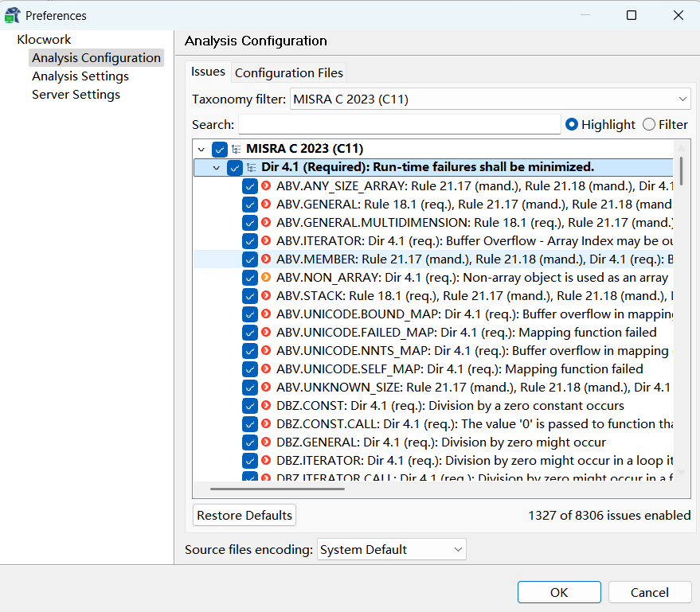Image resolution: width=700 pixels, height=612 pixels.
Task: Click severity icon of ABV.GENERAL.MULTIDIMENSION row
Action: tap(266, 222)
